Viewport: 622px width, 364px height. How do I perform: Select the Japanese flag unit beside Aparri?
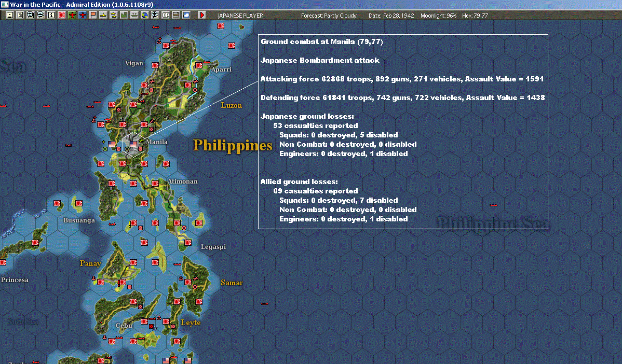(x=199, y=65)
